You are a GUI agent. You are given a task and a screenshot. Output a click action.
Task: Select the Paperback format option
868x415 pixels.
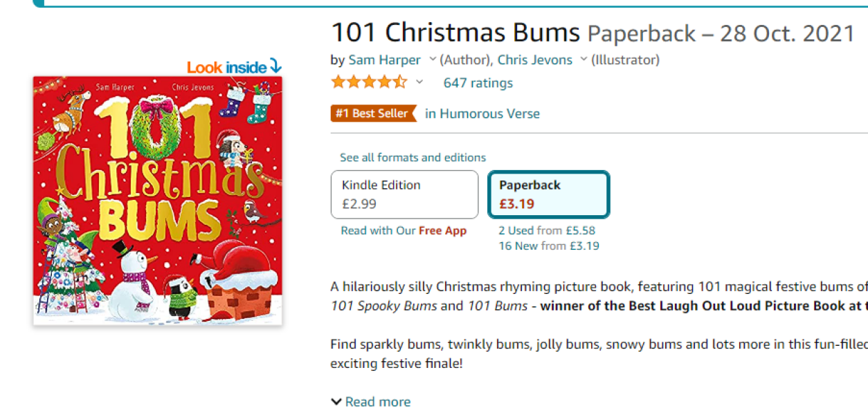pos(548,194)
